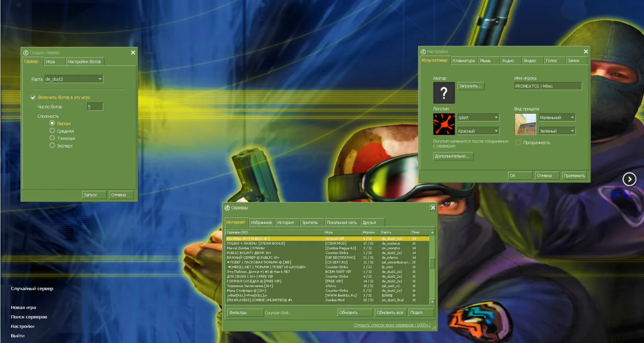644x343 pixels.
Task: Click the splatt spray logo preview
Action: coord(443,124)
